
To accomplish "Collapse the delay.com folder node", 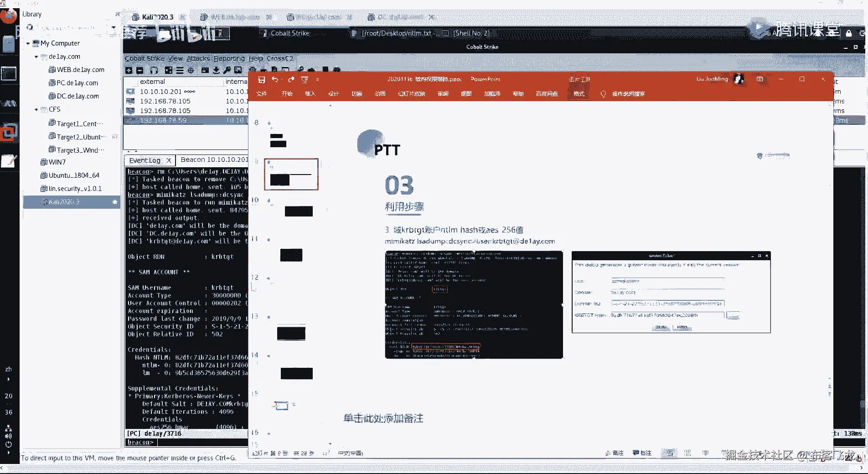I will coord(36,57).
